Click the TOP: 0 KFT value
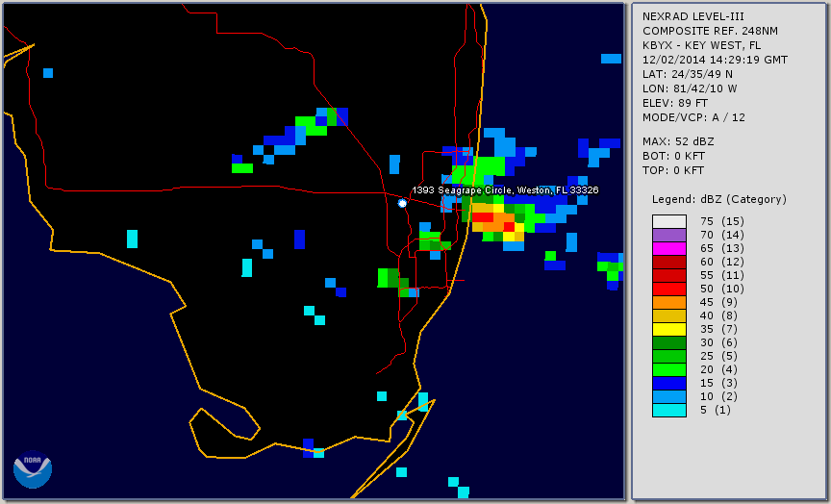Image resolution: width=831 pixels, height=504 pixels. (x=673, y=170)
